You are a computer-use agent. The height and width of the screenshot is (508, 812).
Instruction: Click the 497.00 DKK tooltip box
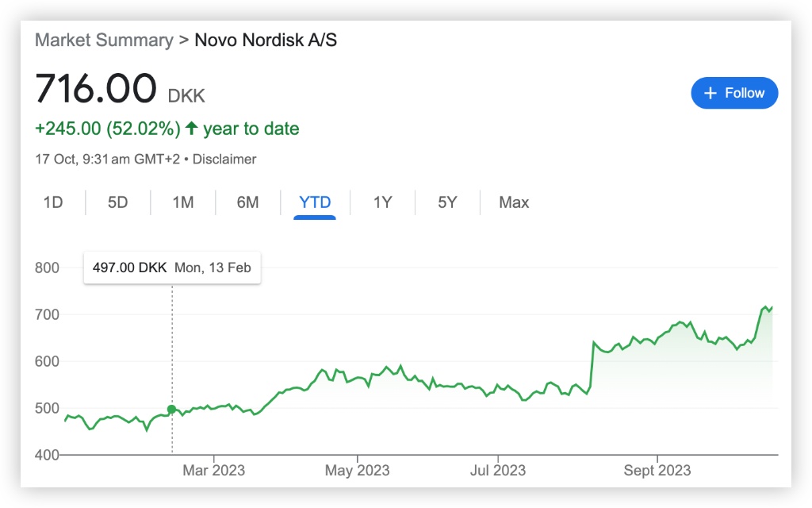coord(172,267)
